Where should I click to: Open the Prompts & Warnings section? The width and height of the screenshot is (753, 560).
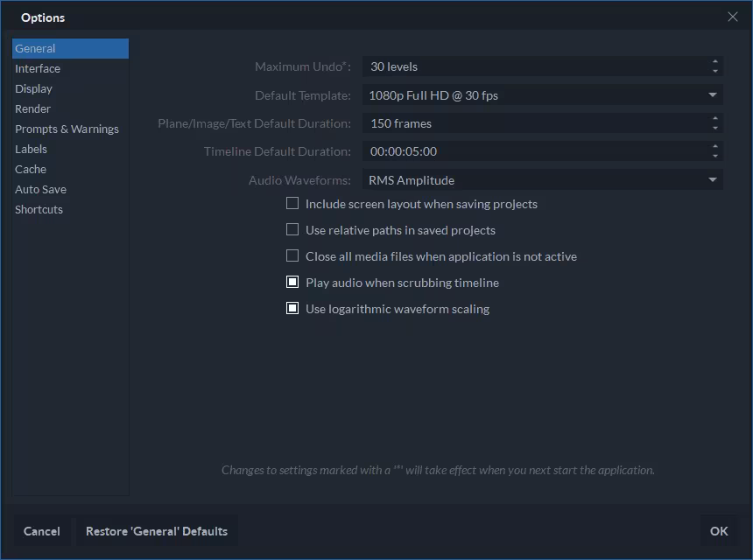coord(67,129)
